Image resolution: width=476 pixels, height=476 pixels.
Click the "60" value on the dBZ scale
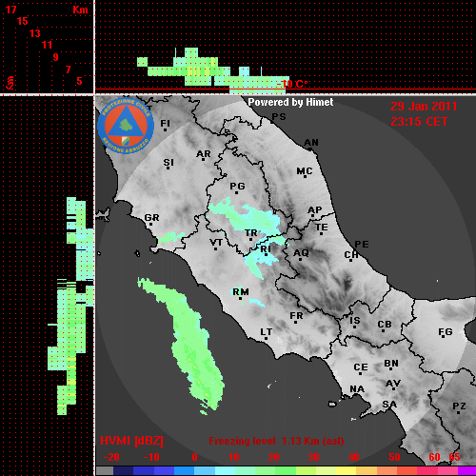pos(434,457)
